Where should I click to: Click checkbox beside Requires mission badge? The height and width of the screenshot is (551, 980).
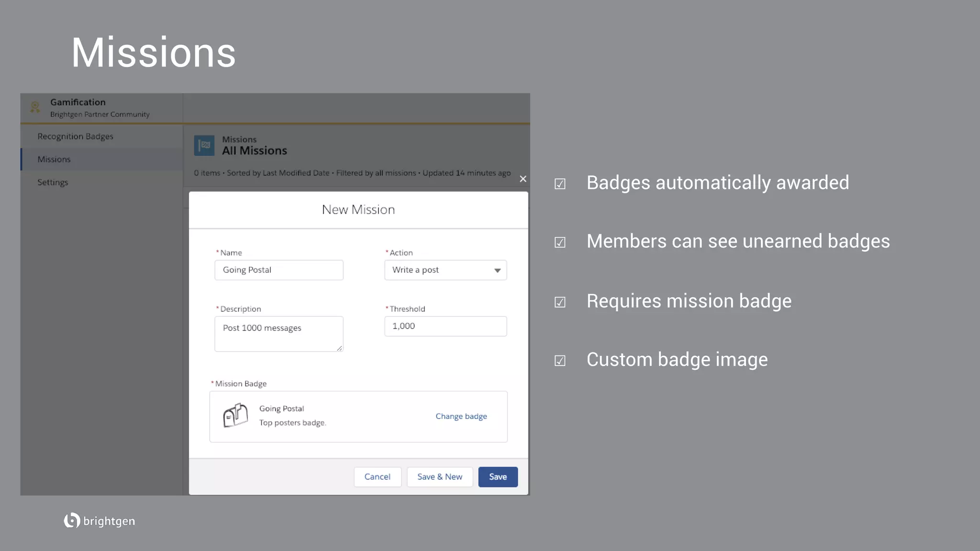tap(560, 302)
